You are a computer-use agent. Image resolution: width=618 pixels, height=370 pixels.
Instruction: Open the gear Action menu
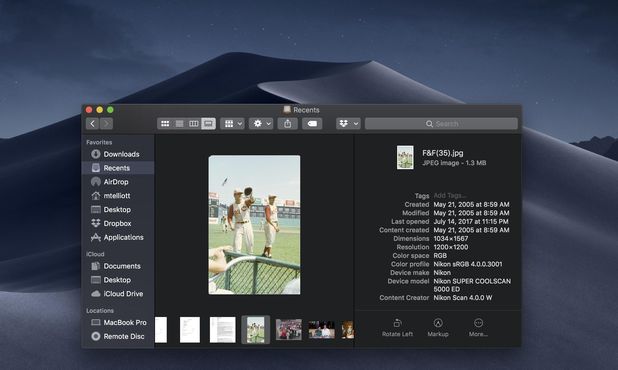pos(261,124)
